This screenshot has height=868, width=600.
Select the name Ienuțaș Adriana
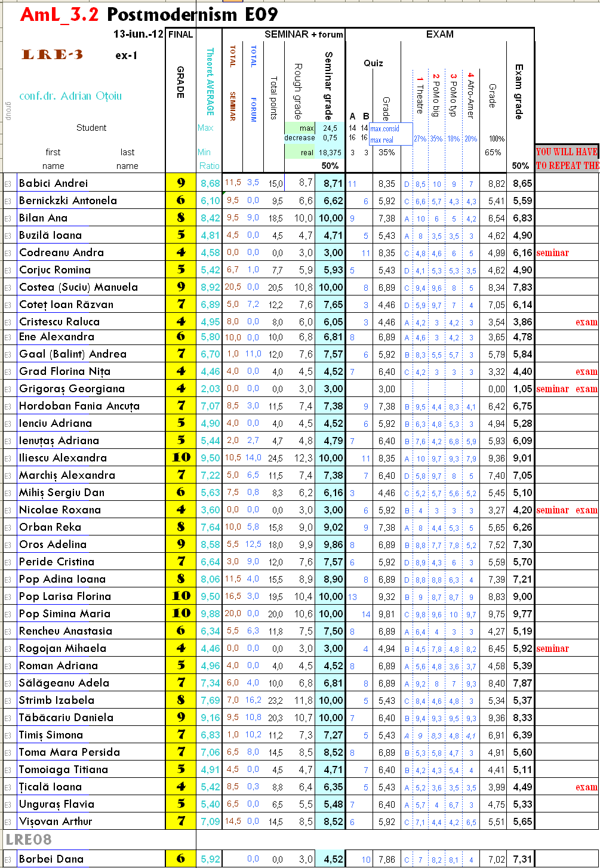[x=59, y=441]
